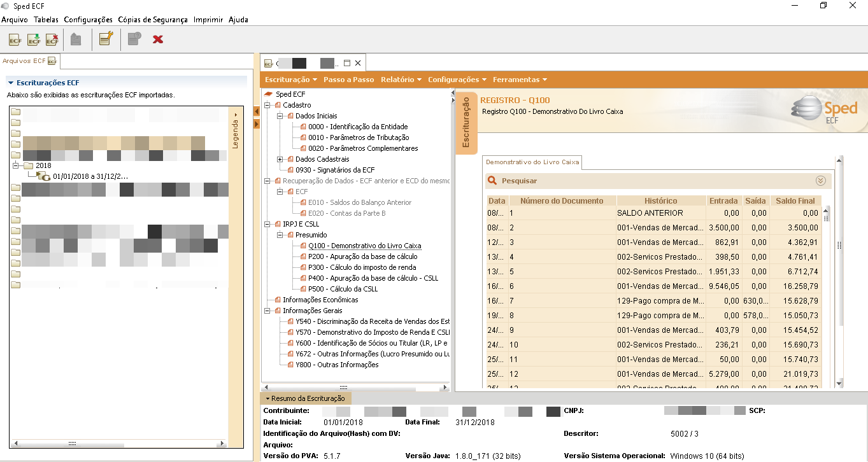The width and height of the screenshot is (868, 462).
Task: Collapse the Informações Gerais tree node
Action: 268,311
